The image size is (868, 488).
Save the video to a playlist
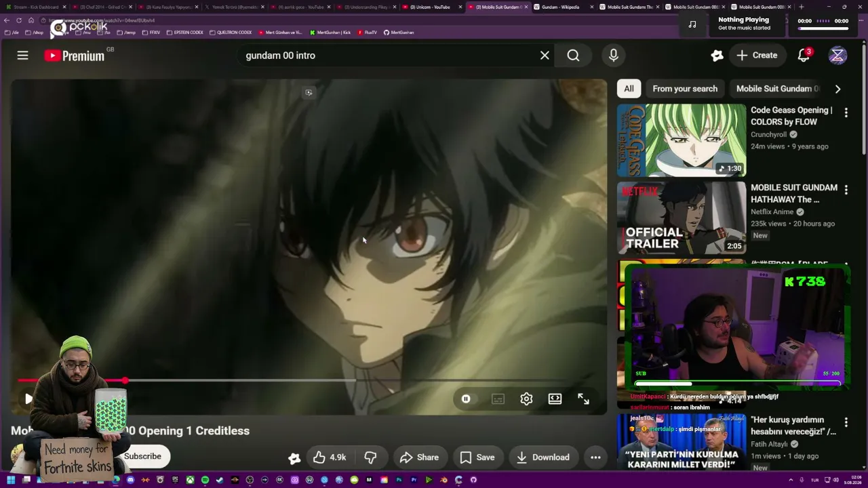coord(477,457)
